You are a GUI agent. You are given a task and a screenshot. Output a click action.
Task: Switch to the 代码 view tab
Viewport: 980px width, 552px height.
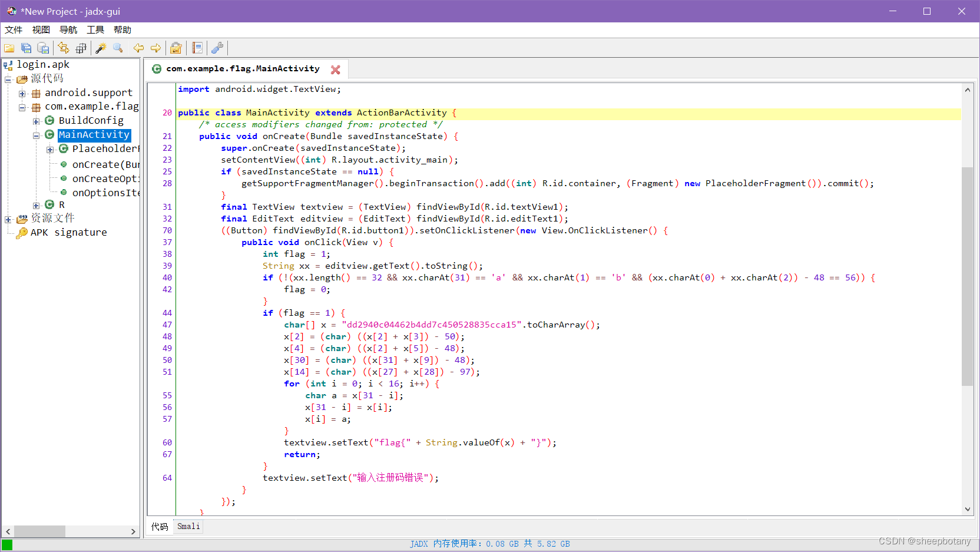pyautogui.click(x=160, y=526)
